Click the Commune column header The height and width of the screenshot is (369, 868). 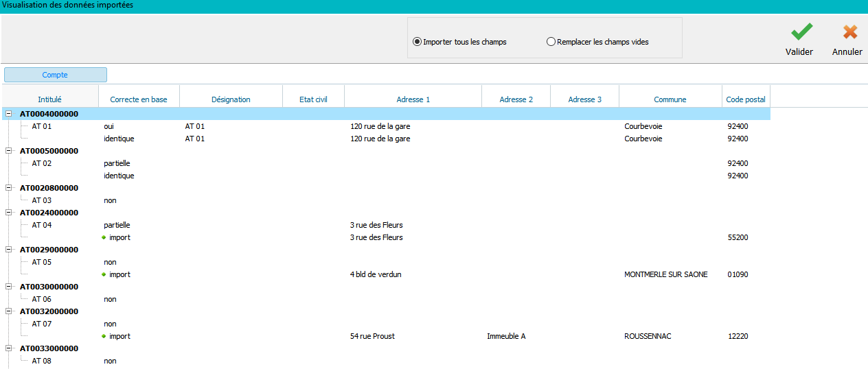(670, 99)
